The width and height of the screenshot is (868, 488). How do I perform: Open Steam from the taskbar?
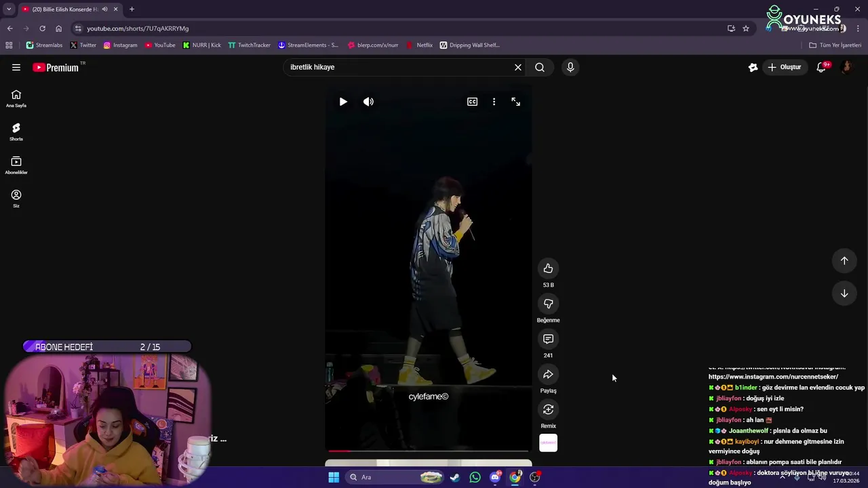tap(454, 477)
